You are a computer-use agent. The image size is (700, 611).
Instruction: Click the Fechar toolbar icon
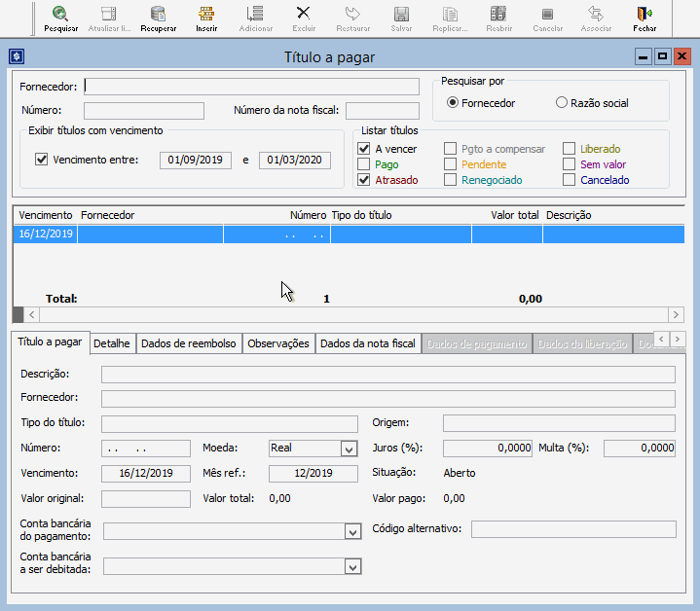[644, 17]
